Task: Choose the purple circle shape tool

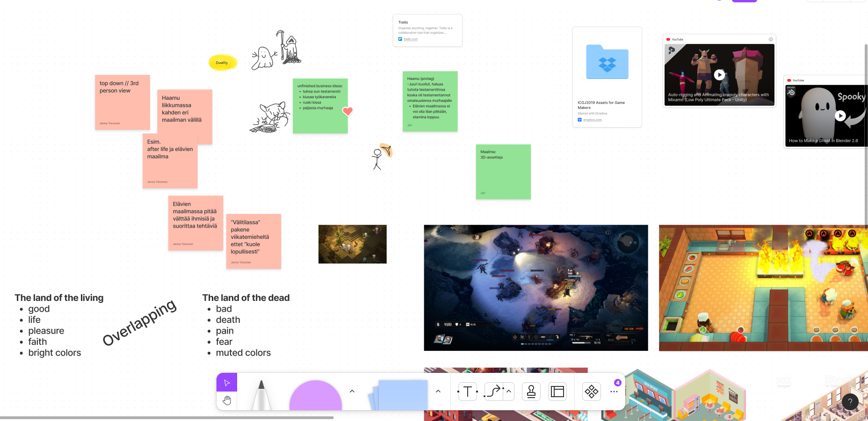Action: coord(316,395)
